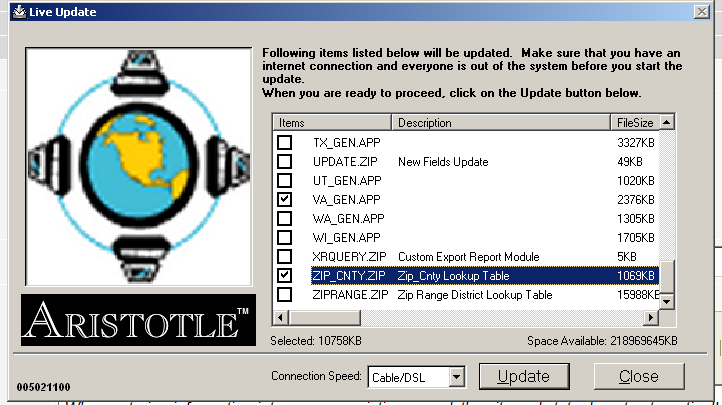Select the WA_GEN.APP item name

[349, 218]
